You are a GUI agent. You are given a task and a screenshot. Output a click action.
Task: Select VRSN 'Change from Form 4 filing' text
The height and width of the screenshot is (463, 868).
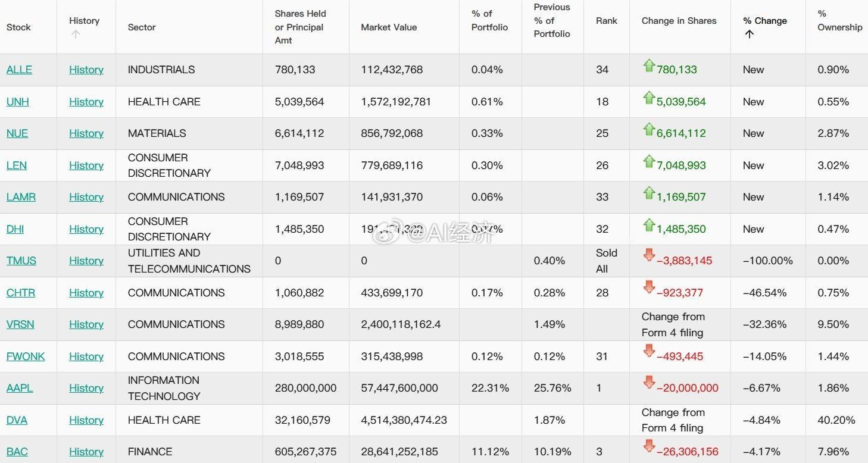pos(673,324)
